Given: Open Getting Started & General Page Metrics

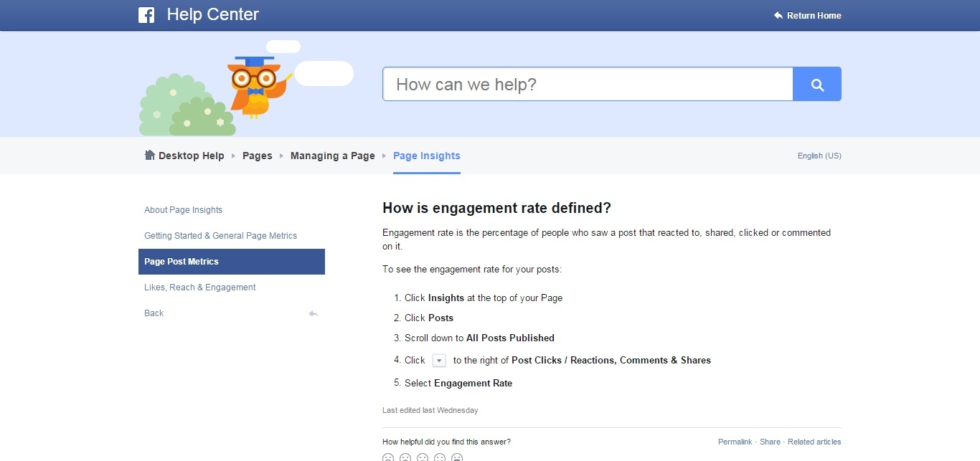Looking at the screenshot, I should point(221,236).
